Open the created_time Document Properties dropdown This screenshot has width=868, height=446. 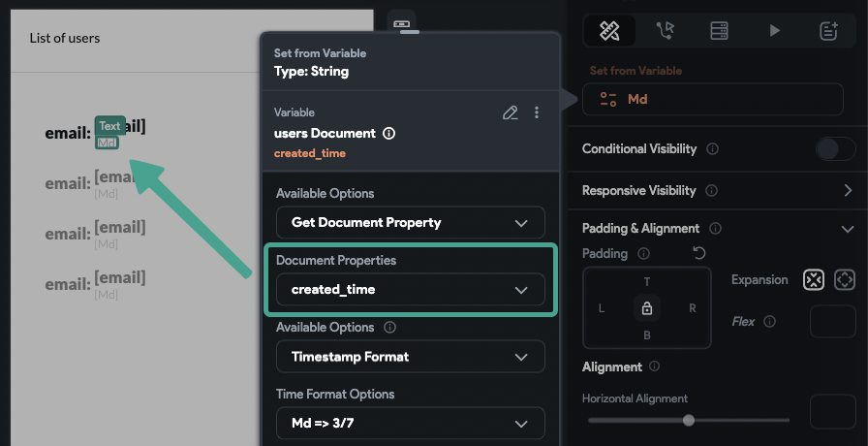(411, 289)
